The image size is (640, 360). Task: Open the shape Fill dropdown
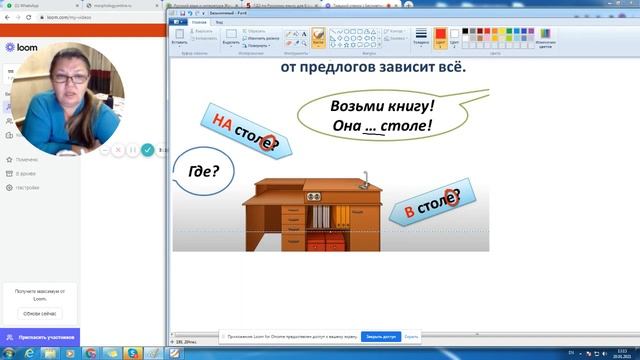click(395, 38)
